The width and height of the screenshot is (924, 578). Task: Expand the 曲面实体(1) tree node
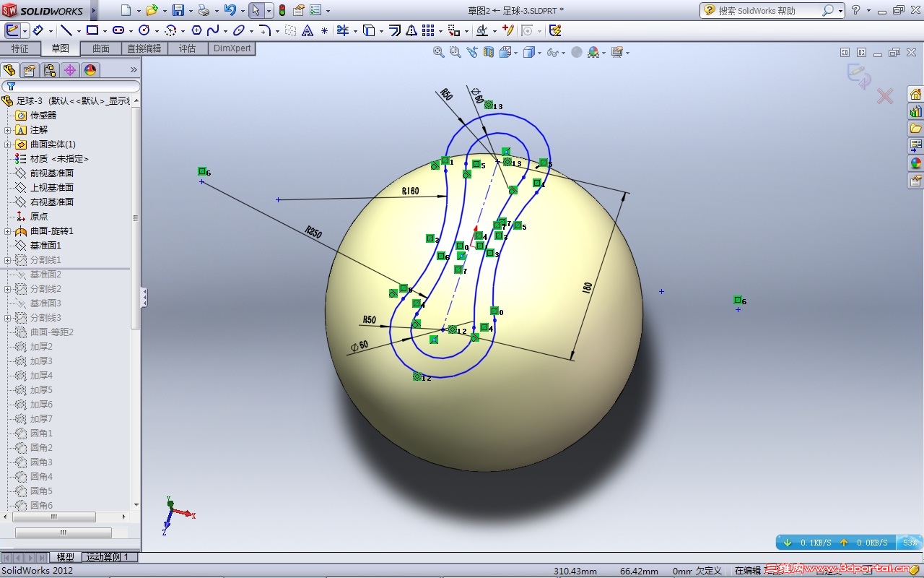coord(8,144)
